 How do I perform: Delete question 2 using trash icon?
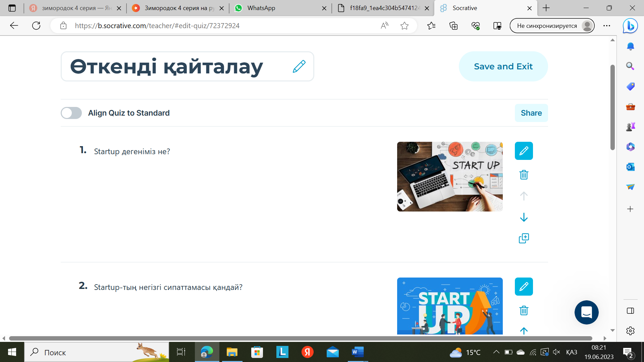[524, 310]
